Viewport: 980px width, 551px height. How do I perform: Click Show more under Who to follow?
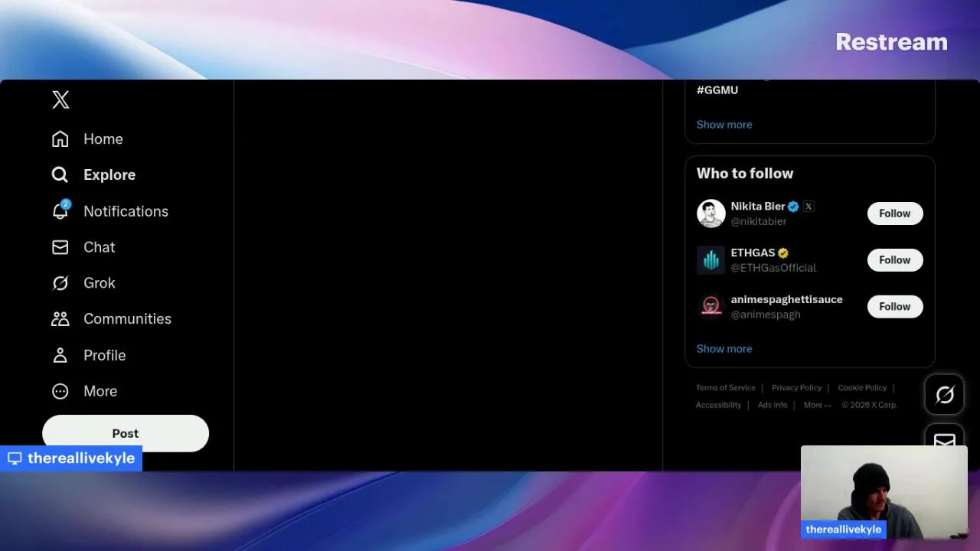pyautogui.click(x=724, y=348)
